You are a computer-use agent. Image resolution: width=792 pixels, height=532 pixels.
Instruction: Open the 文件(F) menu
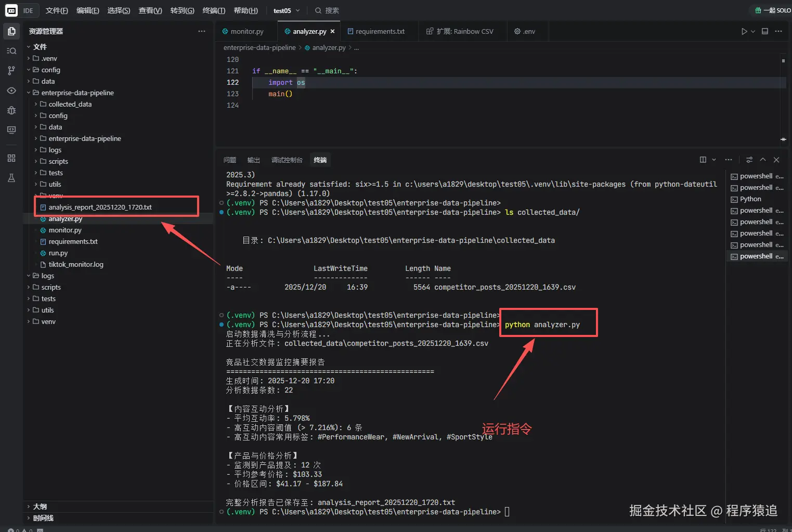(57, 10)
